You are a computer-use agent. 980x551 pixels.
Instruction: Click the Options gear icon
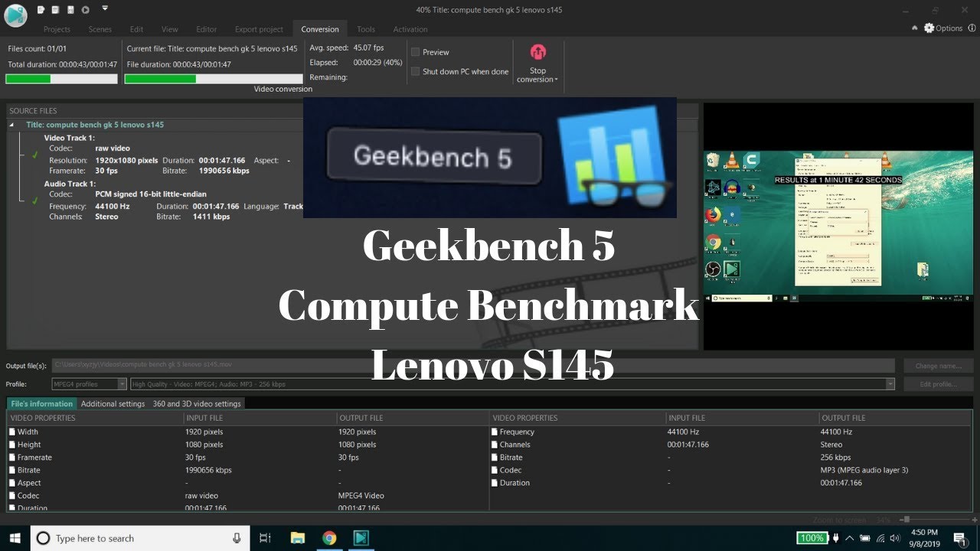point(929,28)
